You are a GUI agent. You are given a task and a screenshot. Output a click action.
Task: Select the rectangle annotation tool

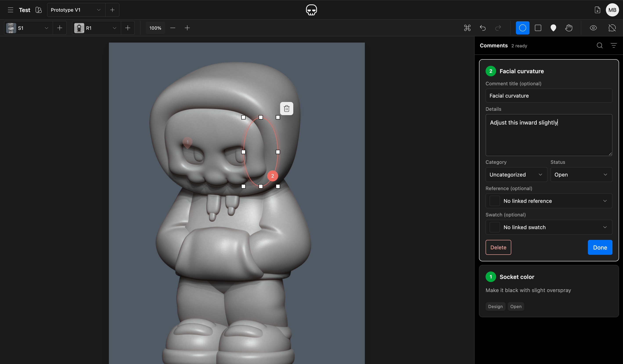point(538,28)
